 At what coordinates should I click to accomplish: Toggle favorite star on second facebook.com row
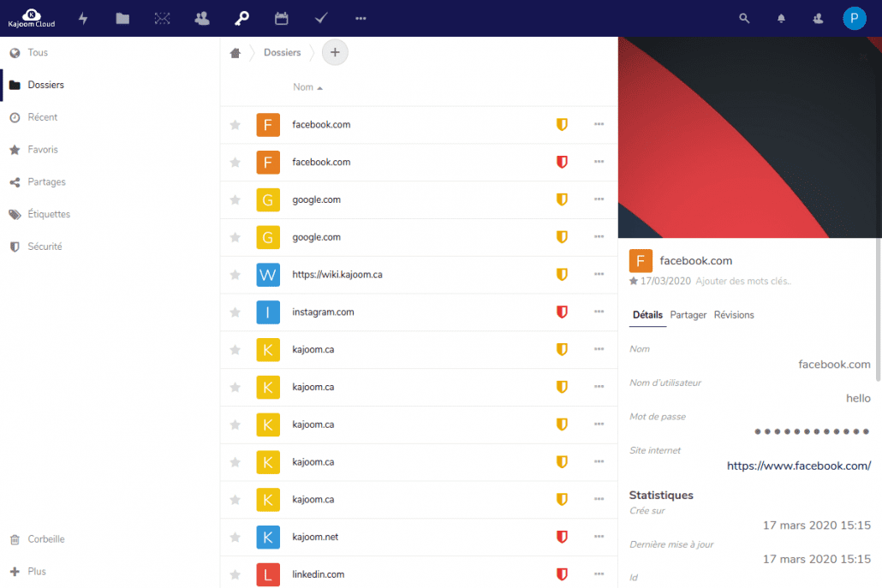235,163
